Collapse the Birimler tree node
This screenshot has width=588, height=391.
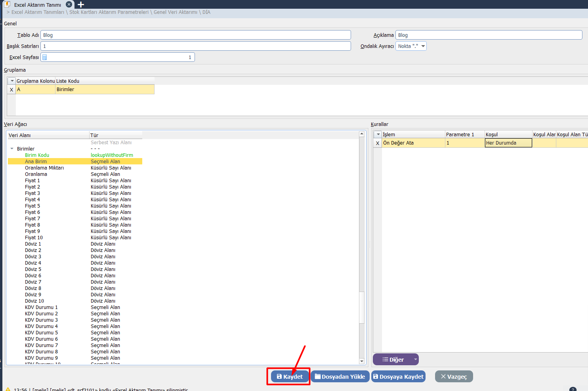coord(12,149)
